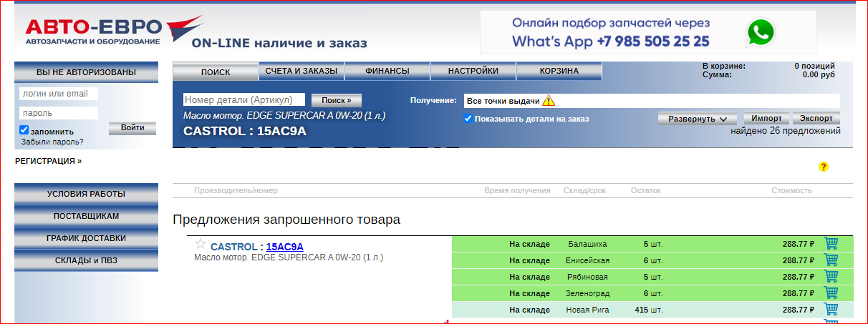Open ПОСТАВЩИКАМ sidebar menu
868x324 pixels.
pos(86,216)
